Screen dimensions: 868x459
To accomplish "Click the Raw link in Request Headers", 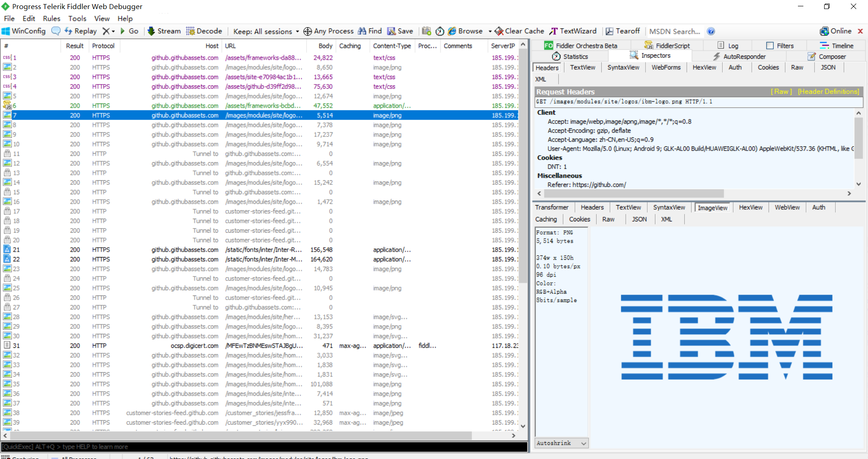I will tap(781, 92).
